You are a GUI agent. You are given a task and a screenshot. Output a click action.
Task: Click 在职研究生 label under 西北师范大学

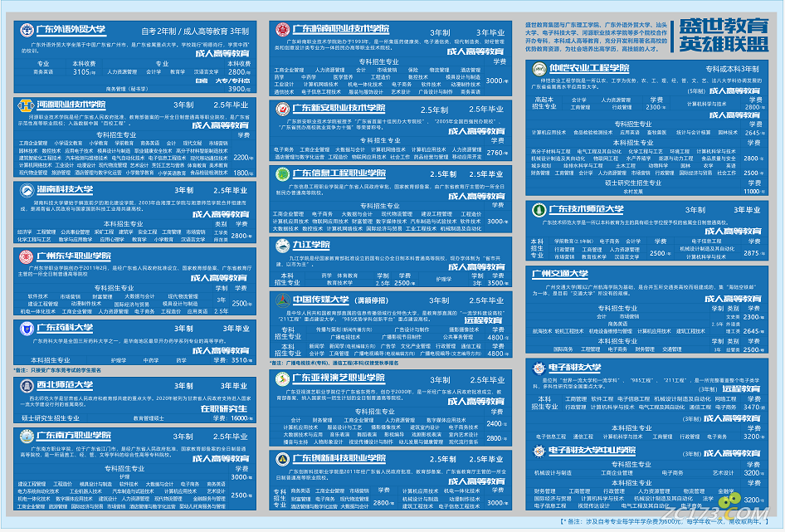point(224,408)
